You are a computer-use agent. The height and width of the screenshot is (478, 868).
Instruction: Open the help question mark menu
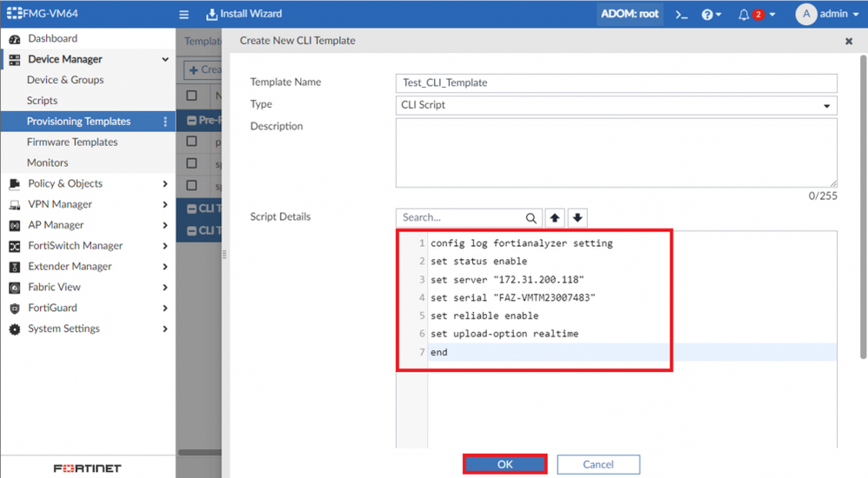tap(711, 15)
